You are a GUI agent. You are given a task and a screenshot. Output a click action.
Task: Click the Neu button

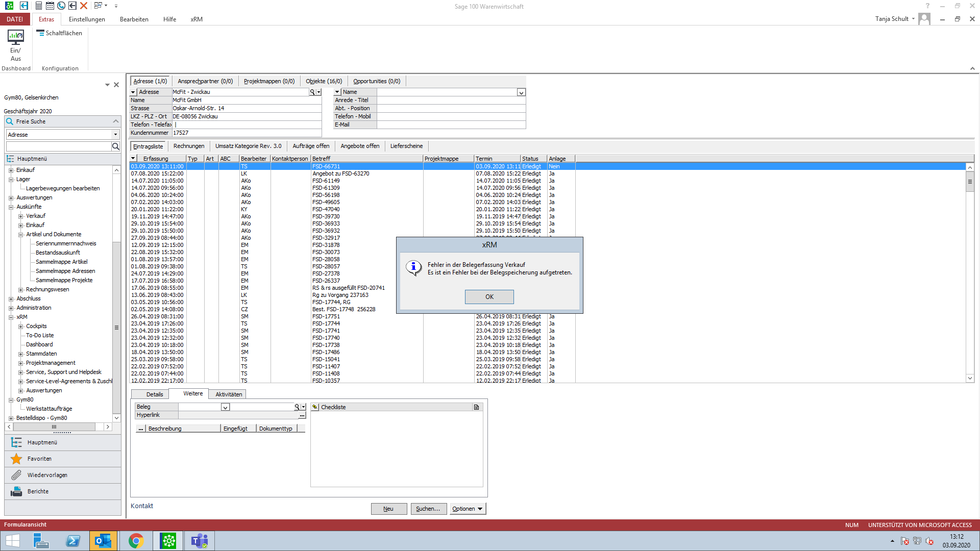pos(388,509)
